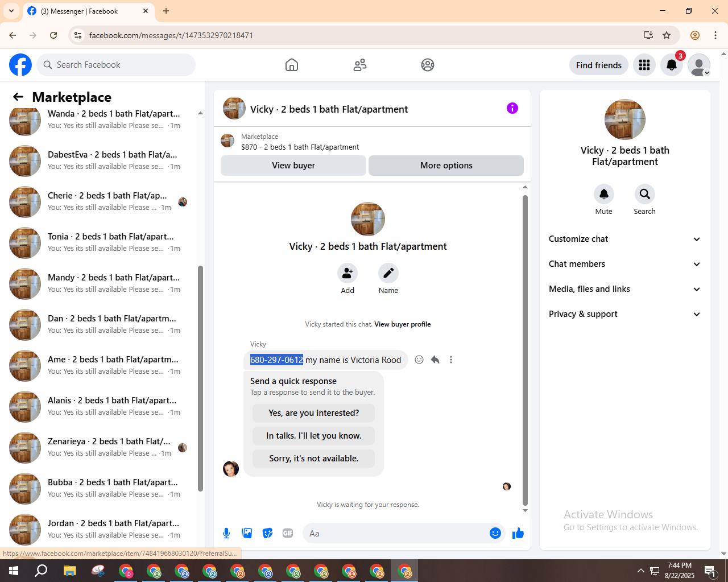Image resolution: width=728 pixels, height=582 pixels.
Task: Expand Customize chat section
Action: (624, 239)
